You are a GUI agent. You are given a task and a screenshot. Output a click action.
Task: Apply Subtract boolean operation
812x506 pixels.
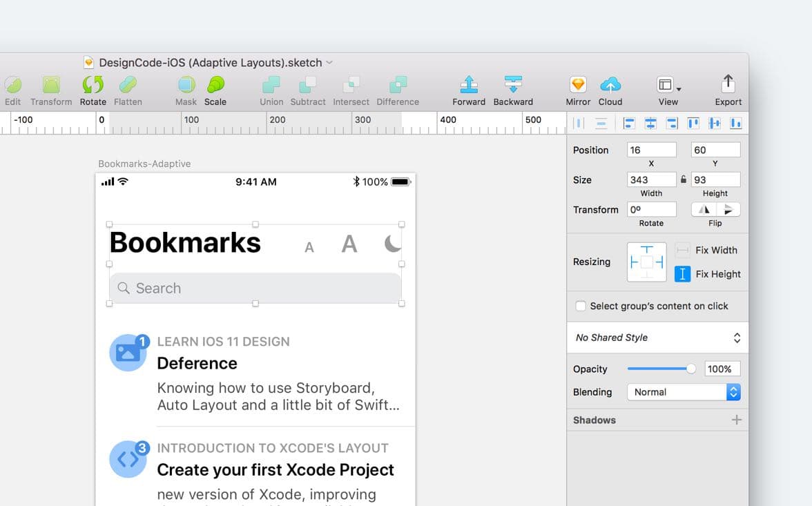[x=308, y=90]
